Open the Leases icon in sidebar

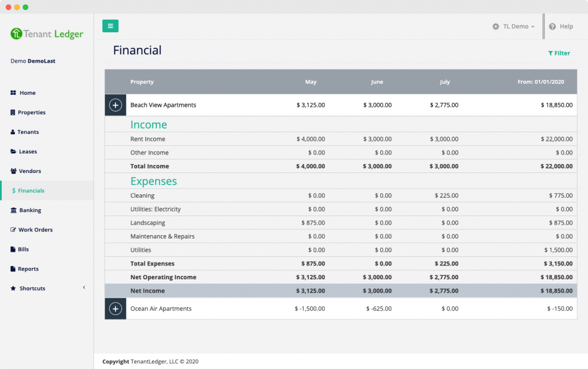coord(13,151)
